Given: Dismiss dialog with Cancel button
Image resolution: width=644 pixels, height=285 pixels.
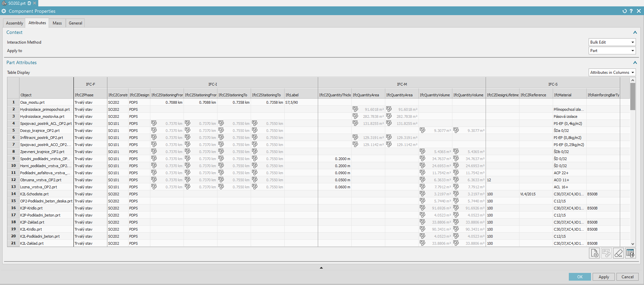Looking at the screenshot, I should coord(628,277).
